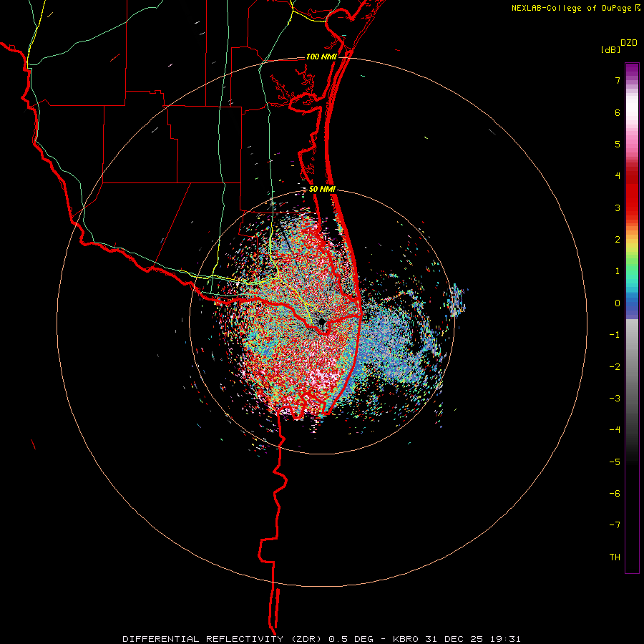Click the scale value 5
The image size is (644, 644).
tap(618, 144)
